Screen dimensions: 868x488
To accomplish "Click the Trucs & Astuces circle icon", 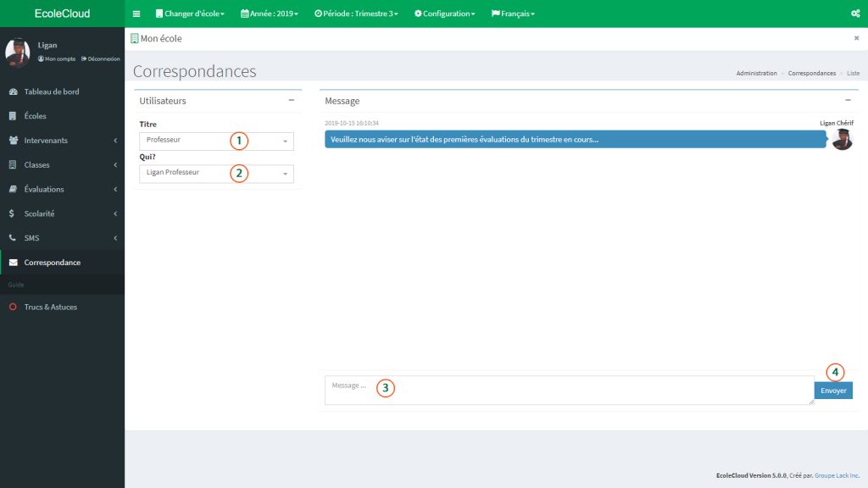I will [x=12, y=306].
